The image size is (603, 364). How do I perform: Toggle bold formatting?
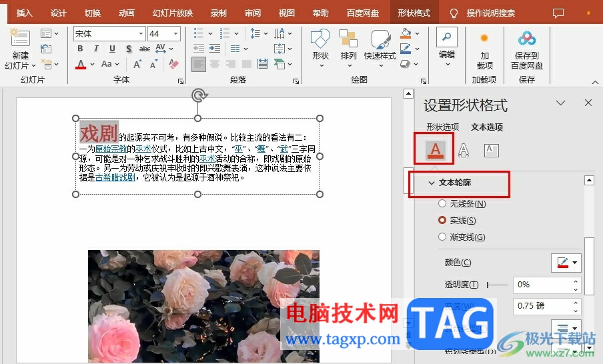tap(80, 49)
